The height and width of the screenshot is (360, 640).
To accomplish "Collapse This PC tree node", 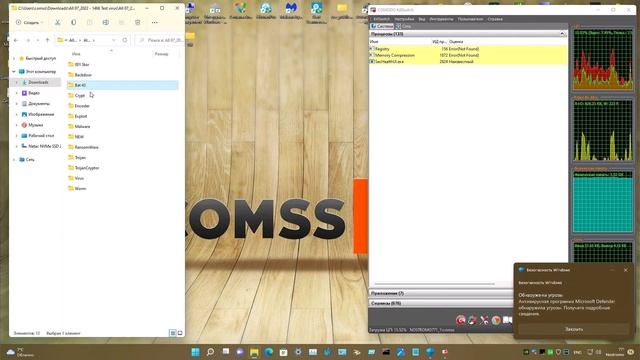I will pos(14,71).
